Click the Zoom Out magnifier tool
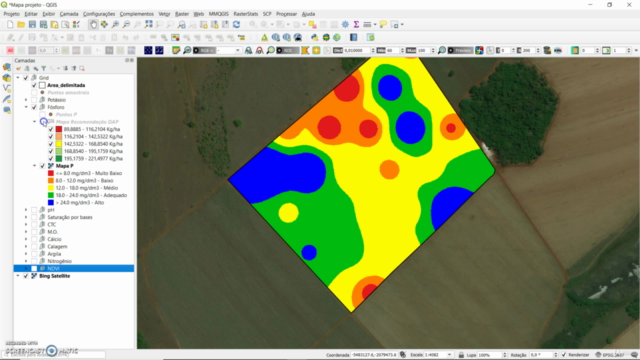This screenshot has height=360, width=640. click(x=127, y=25)
